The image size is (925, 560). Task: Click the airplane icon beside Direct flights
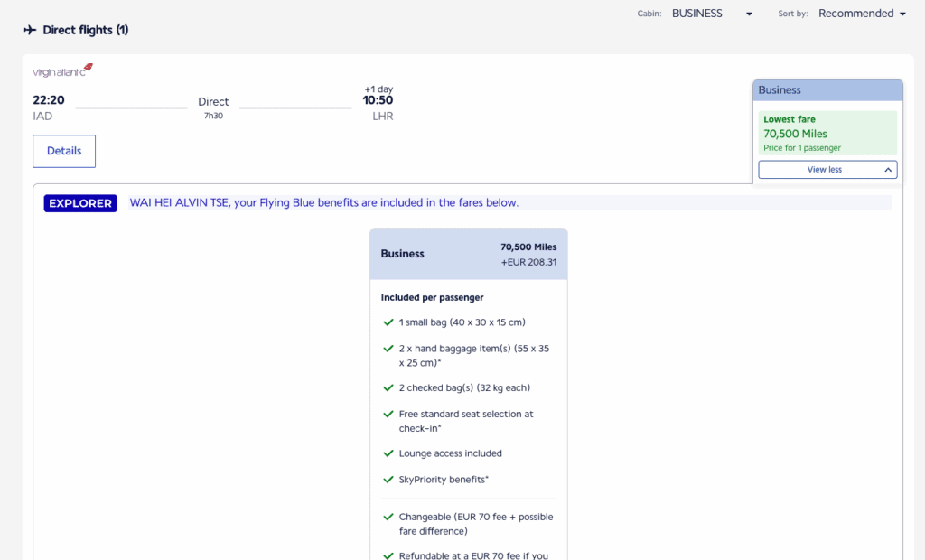tap(31, 30)
